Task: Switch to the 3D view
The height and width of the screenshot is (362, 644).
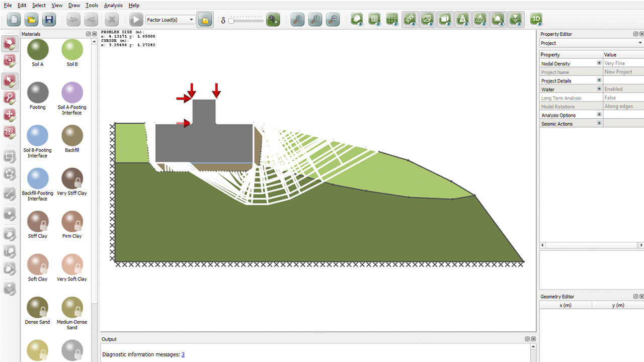Action: (x=536, y=20)
